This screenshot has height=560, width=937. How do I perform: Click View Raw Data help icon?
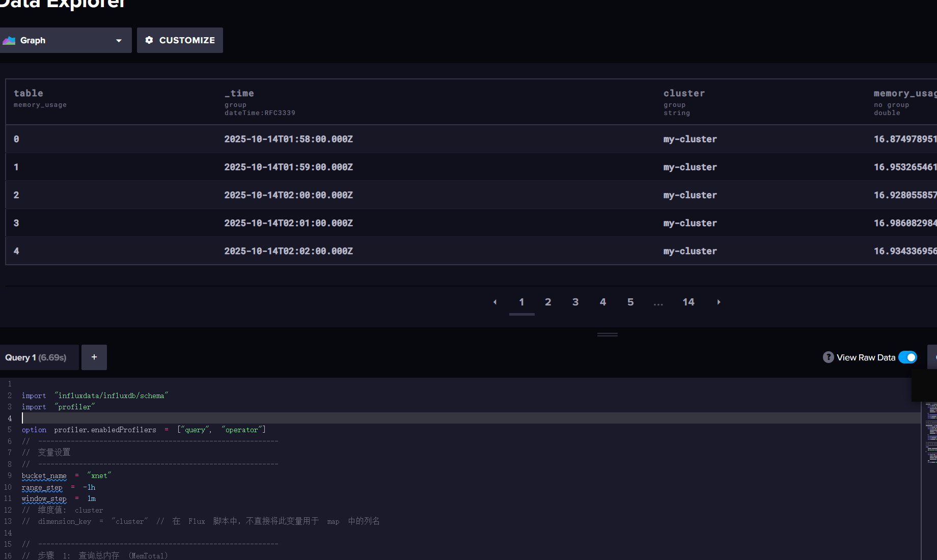(829, 357)
